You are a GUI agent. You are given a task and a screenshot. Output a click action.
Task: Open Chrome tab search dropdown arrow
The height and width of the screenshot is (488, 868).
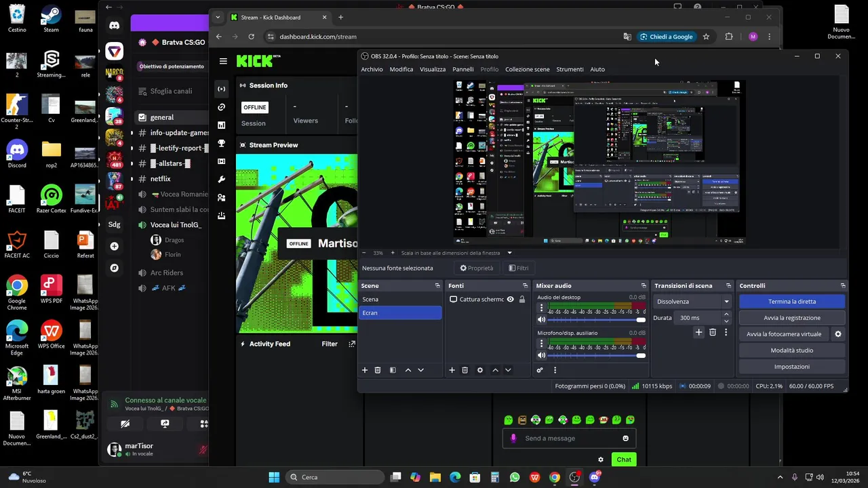tap(218, 18)
